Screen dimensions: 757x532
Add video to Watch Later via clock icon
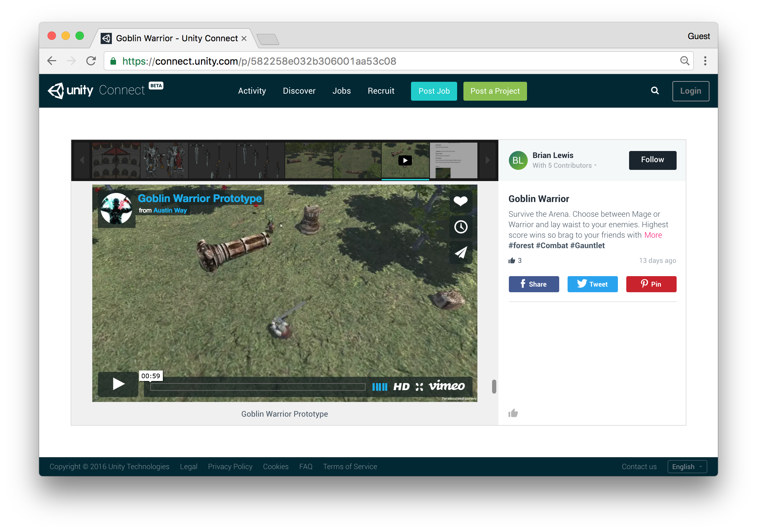pos(461,227)
